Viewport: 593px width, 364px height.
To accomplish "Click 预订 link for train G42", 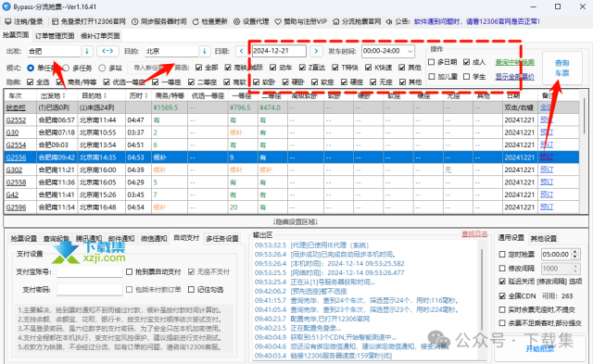I will click(547, 195).
